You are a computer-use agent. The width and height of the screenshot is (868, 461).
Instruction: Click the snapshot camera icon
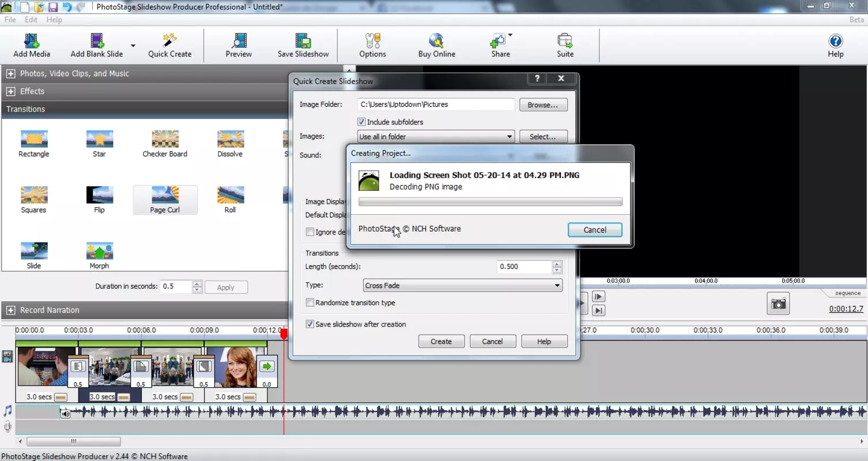pyautogui.click(x=778, y=304)
